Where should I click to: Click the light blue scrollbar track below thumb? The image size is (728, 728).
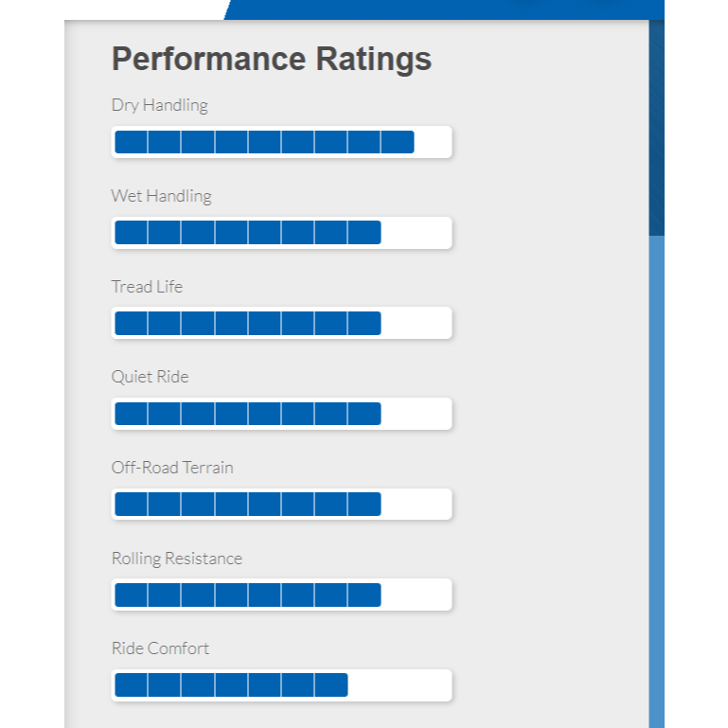tap(656, 473)
